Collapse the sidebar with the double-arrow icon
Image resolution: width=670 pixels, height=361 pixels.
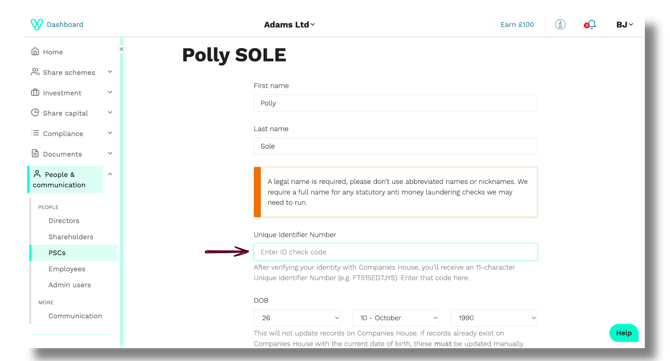121,49
